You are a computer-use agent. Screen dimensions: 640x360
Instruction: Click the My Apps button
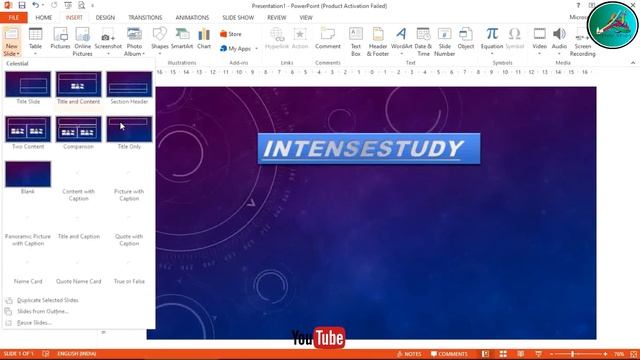point(236,49)
